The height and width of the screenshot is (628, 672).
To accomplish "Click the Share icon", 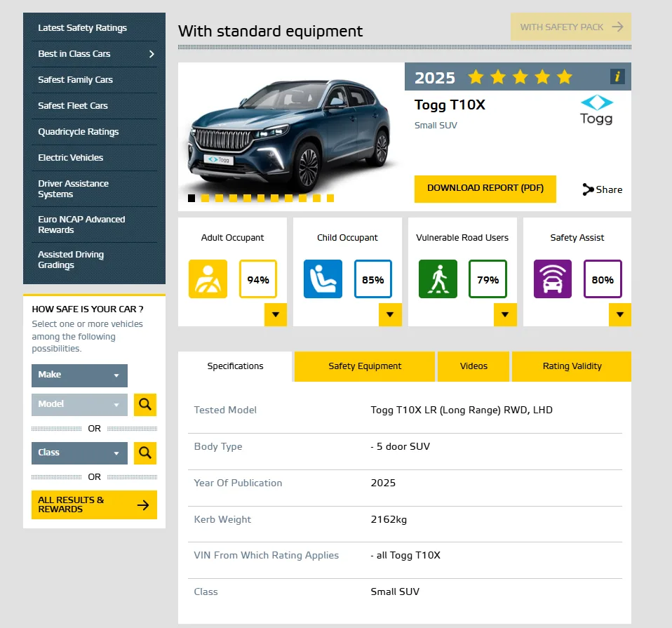I will (x=588, y=189).
